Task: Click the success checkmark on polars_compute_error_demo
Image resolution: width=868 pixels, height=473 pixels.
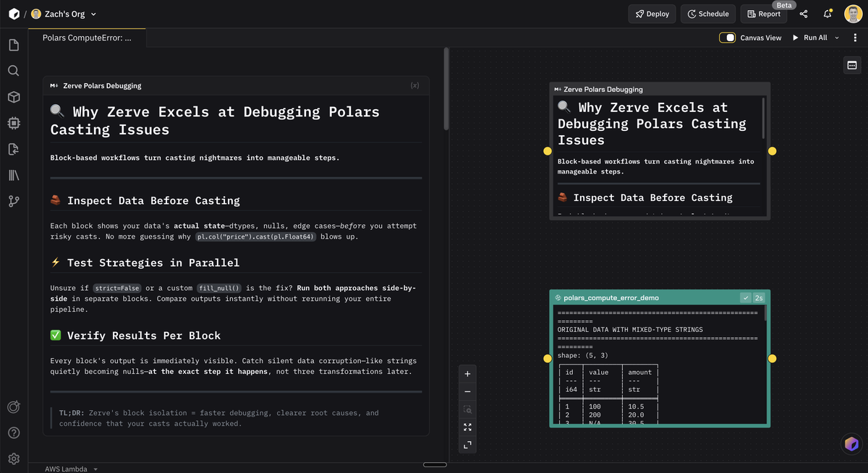Action: tap(746, 297)
